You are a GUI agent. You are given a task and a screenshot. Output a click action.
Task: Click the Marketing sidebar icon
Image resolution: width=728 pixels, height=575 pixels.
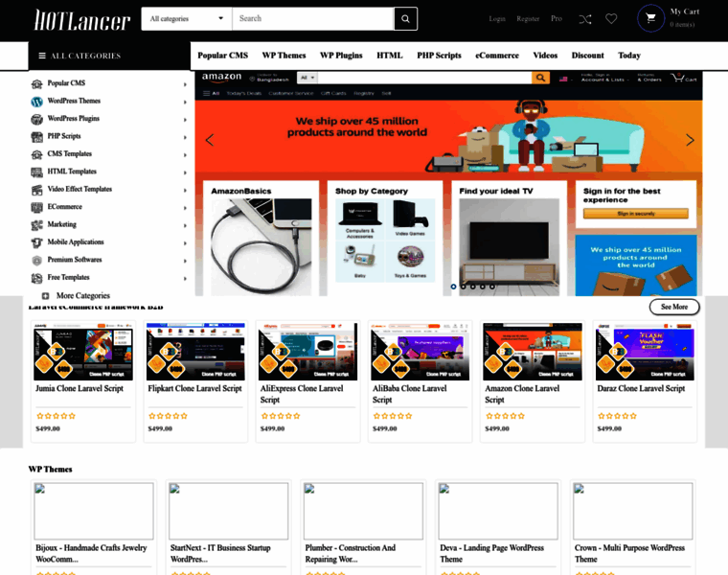[36, 225]
